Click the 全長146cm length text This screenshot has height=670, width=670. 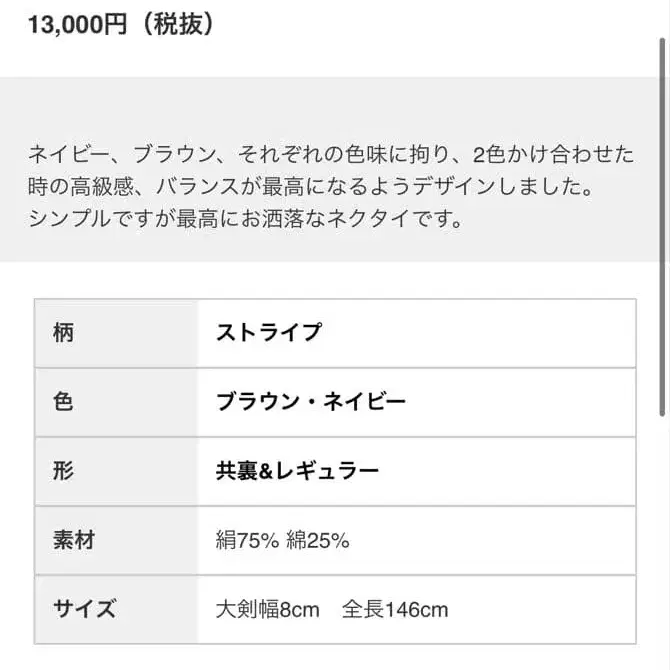point(395,608)
